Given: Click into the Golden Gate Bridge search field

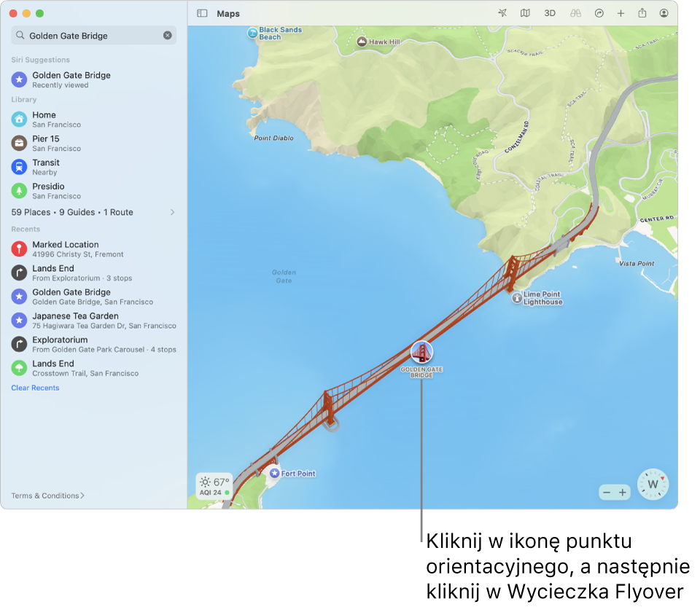Looking at the screenshot, I should click(x=94, y=35).
